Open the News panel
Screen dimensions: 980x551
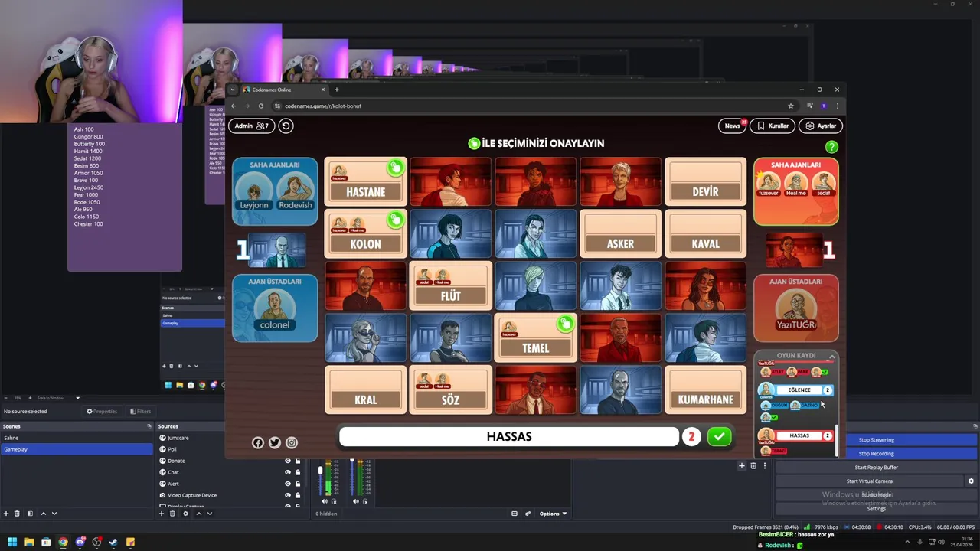733,126
